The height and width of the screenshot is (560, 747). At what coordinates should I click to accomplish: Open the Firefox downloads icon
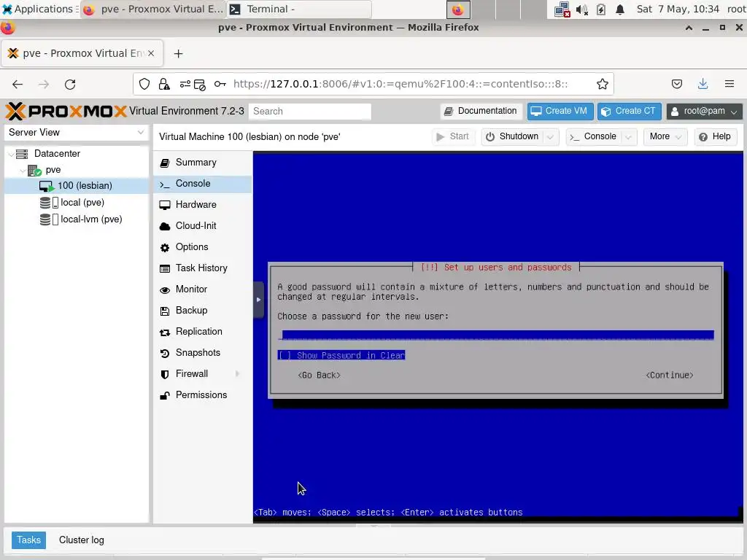(x=703, y=85)
